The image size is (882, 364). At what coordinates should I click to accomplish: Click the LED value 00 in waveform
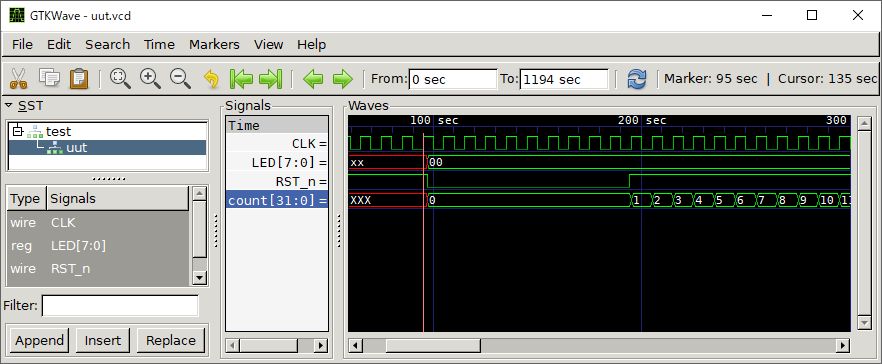click(x=435, y=163)
